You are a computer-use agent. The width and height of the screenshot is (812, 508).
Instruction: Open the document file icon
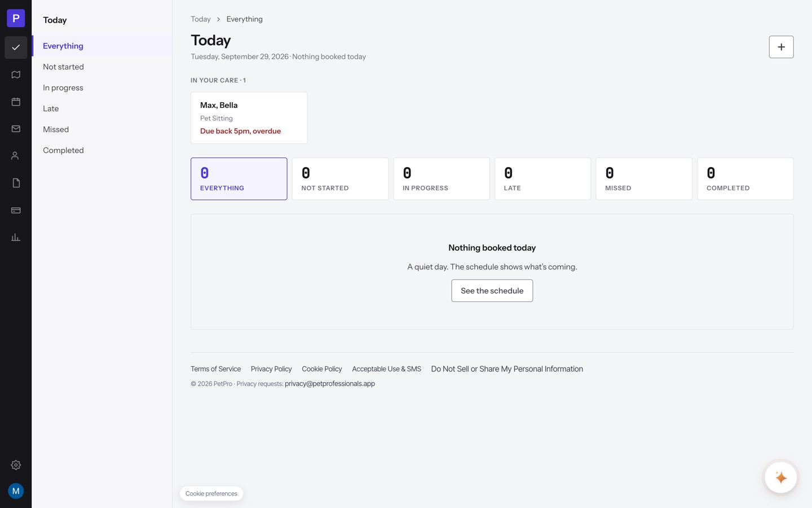(16, 183)
